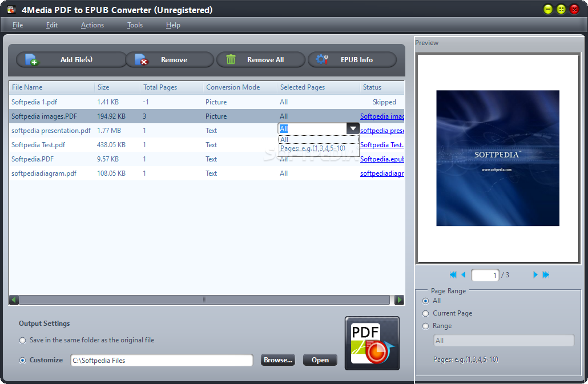Open the Edit menu
This screenshot has width=588, height=384.
tap(52, 25)
